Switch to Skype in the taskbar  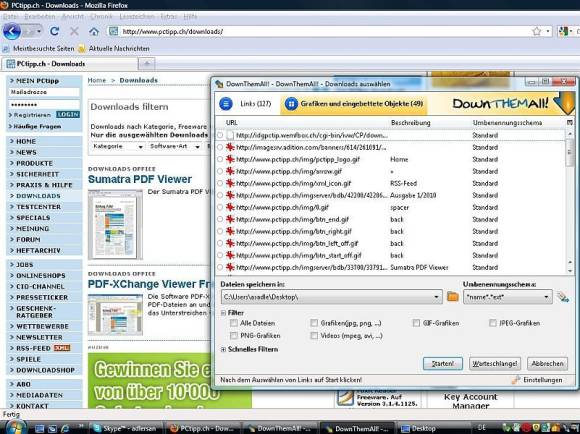[x=126, y=428]
